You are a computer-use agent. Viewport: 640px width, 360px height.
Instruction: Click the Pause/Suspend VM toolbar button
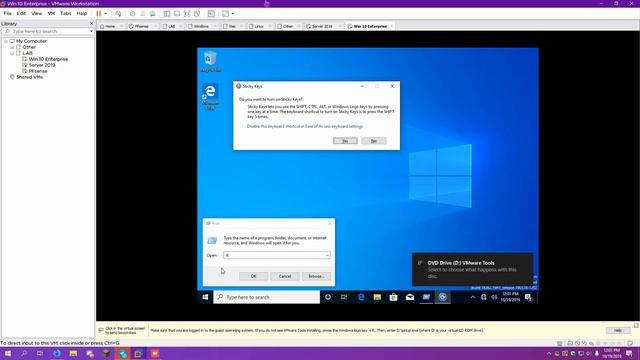pos(99,13)
